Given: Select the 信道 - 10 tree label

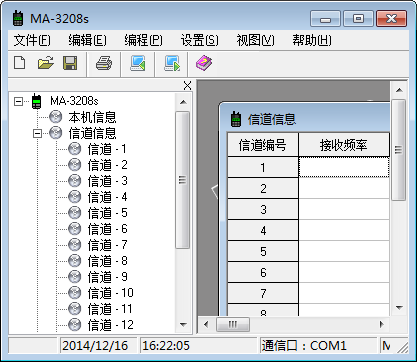Looking at the screenshot, I should click(111, 293).
